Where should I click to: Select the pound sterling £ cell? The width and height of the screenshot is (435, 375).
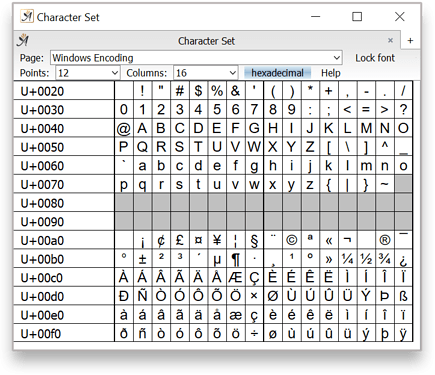(x=180, y=240)
